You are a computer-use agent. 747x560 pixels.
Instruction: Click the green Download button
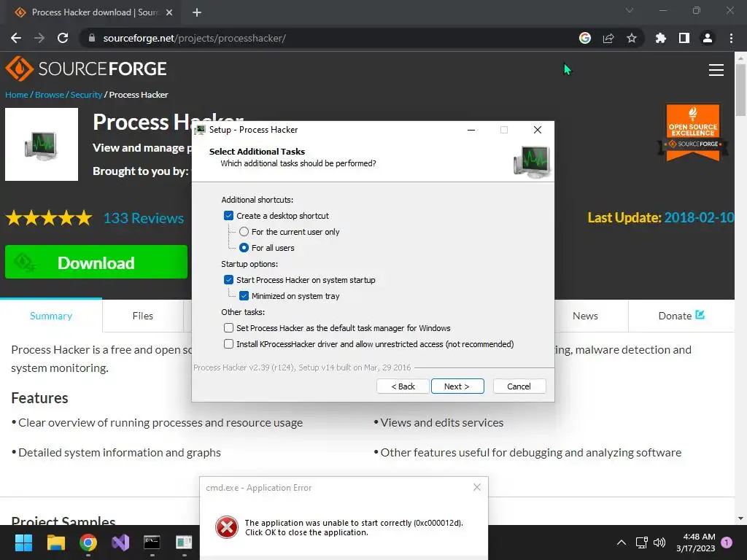pos(96,262)
